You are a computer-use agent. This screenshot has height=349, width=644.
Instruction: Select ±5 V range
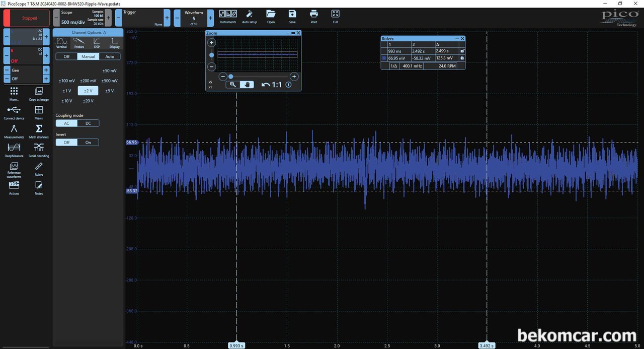[x=109, y=91]
